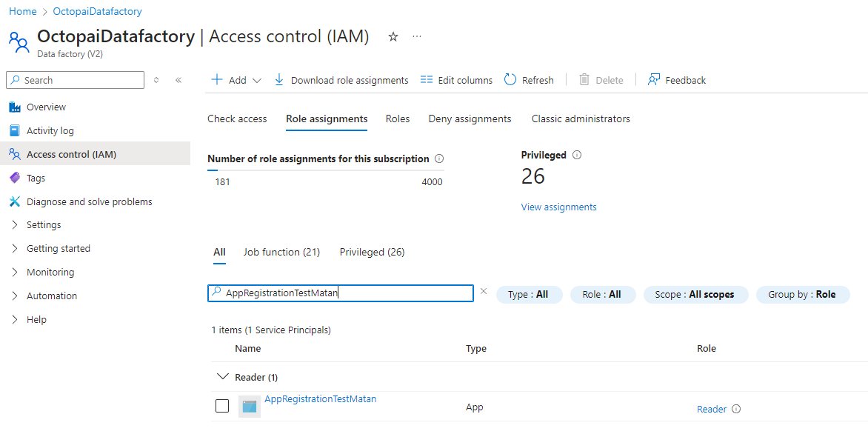This screenshot has height=434, width=868.
Task: Click the Feedback icon in the toolbar
Action: [654, 80]
